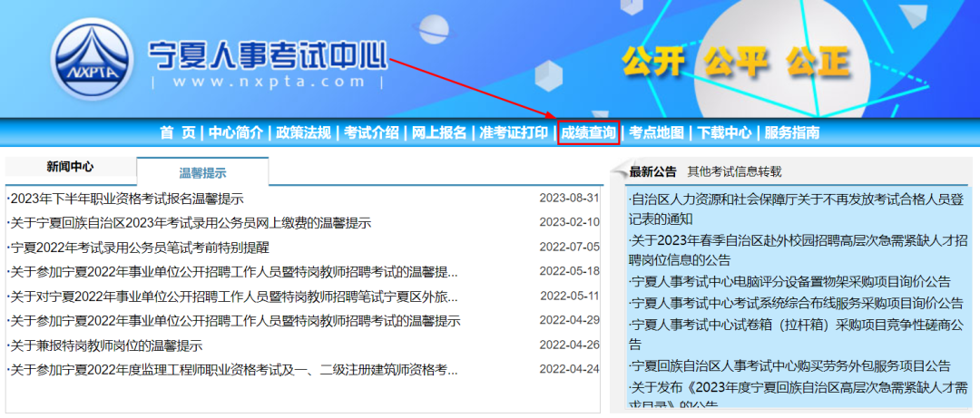The image size is (980, 418).
Task: Click date 2022-04-24 in news list
Action: (569, 369)
